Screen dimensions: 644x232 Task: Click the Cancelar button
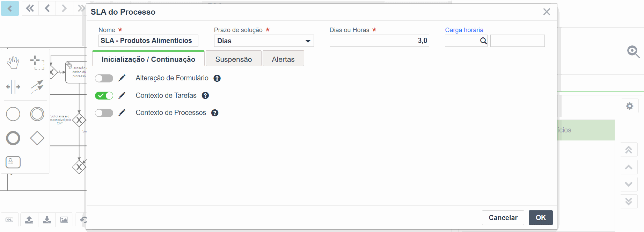(503, 218)
